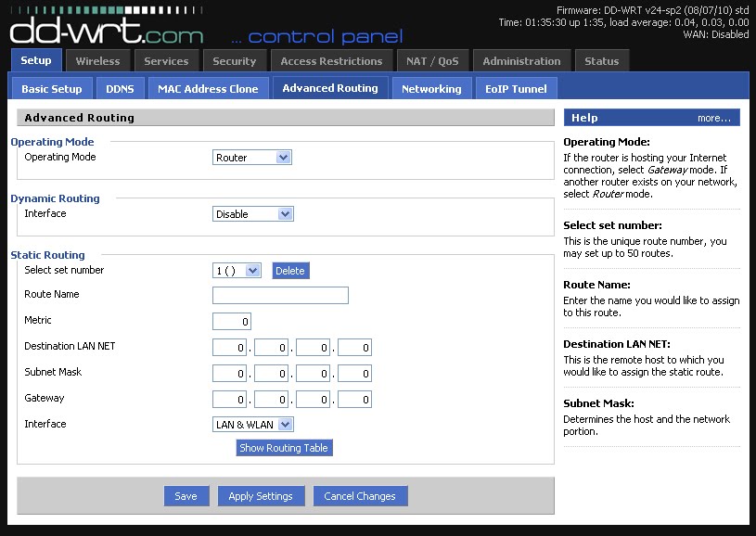Click second octet of Gateway
Image resolution: width=756 pixels, height=536 pixels.
point(271,400)
